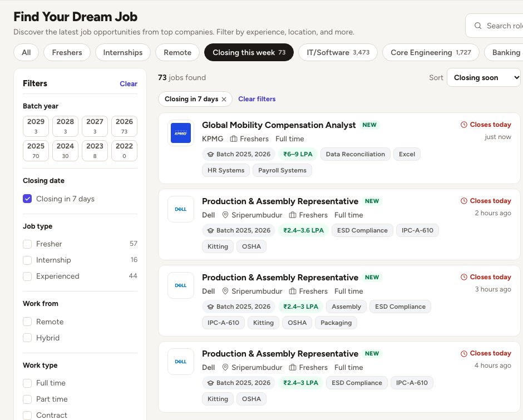Click the Payroll Systems skill tag
The height and width of the screenshot is (420, 523).
pos(282,170)
